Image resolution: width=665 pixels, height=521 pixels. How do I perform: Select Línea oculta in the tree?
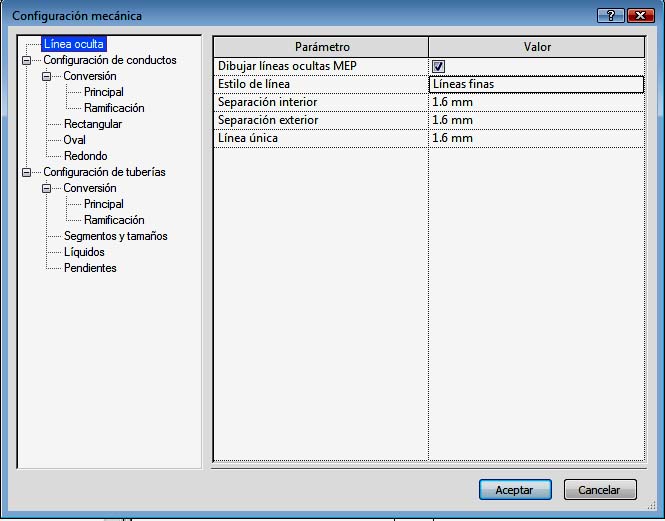(x=73, y=44)
